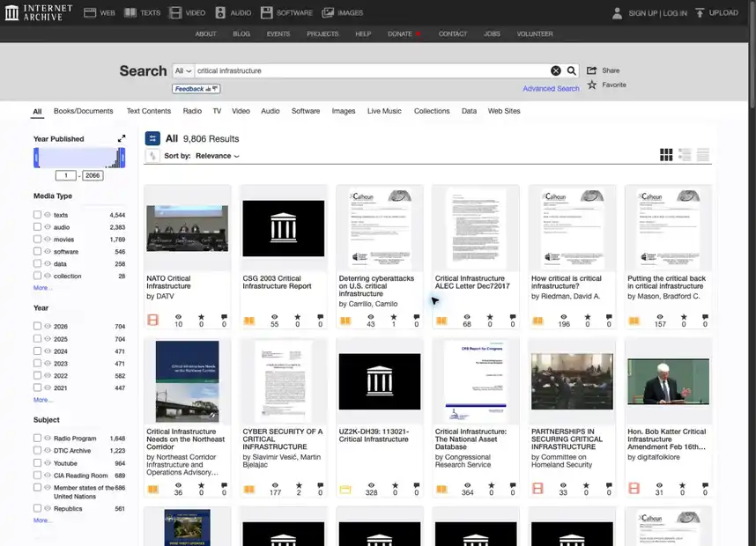Screen dimensions: 756x546
Task: Toggle eye icon to hide collection type
Action: click(x=48, y=276)
